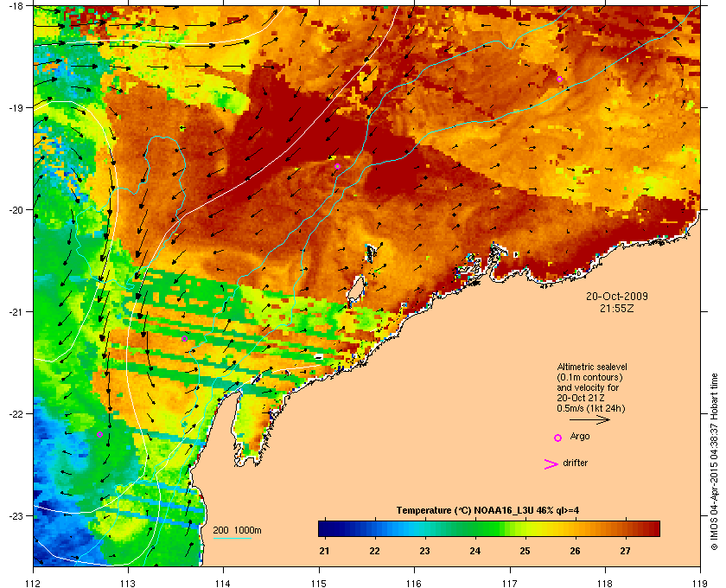Click the '0.5m/s (1kt 24h)' text

591,408
